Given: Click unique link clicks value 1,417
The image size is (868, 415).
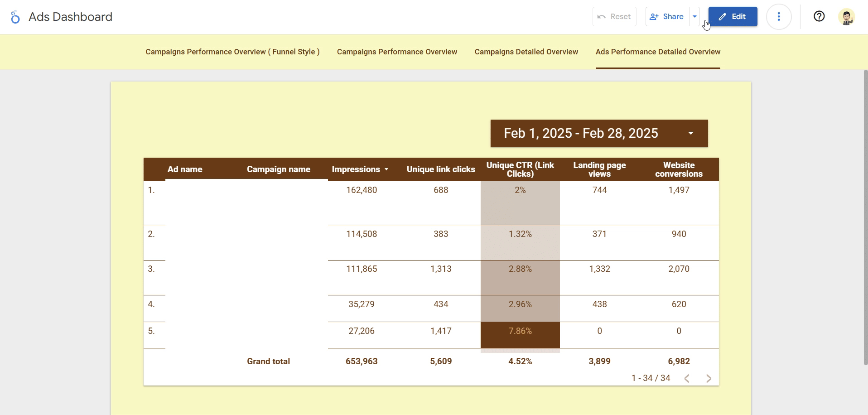Looking at the screenshot, I should pos(441,331).
